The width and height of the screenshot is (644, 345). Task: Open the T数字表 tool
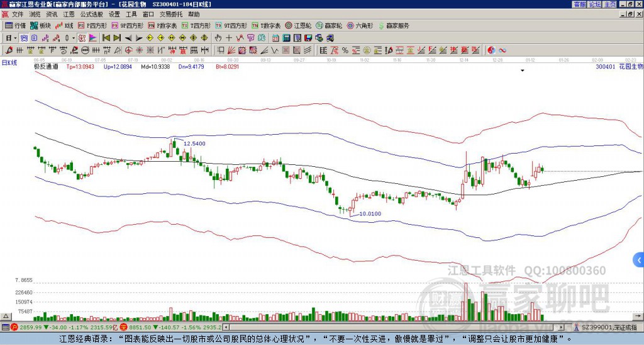click(266, 25)
